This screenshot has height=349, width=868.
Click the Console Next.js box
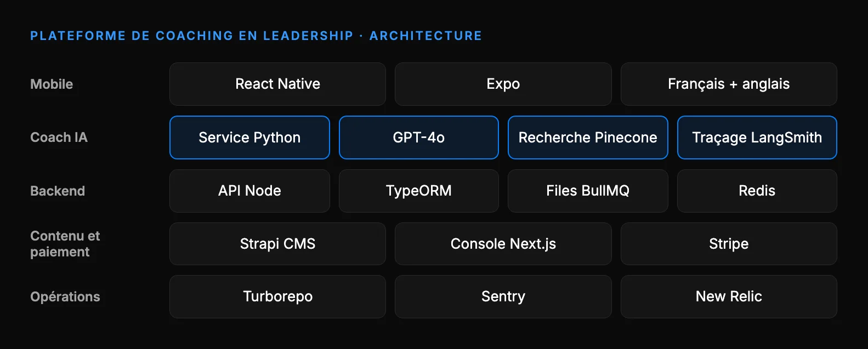(x=503, y=244)
